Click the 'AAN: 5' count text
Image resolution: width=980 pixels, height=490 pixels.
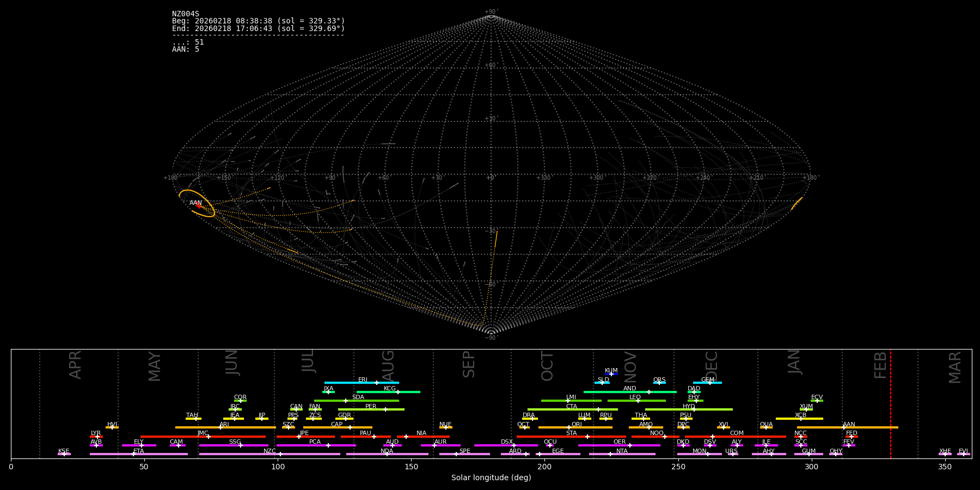tap(186, 49)
